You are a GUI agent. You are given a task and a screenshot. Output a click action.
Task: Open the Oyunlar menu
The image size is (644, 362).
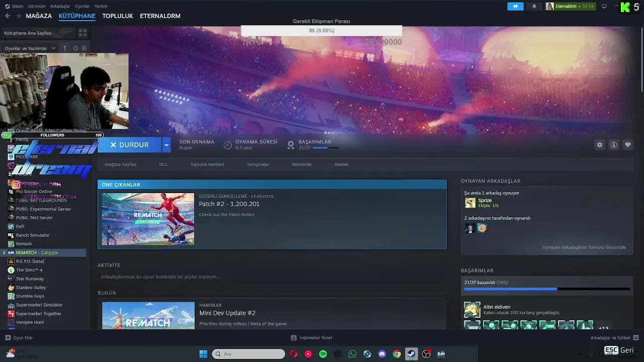[83, 6]
